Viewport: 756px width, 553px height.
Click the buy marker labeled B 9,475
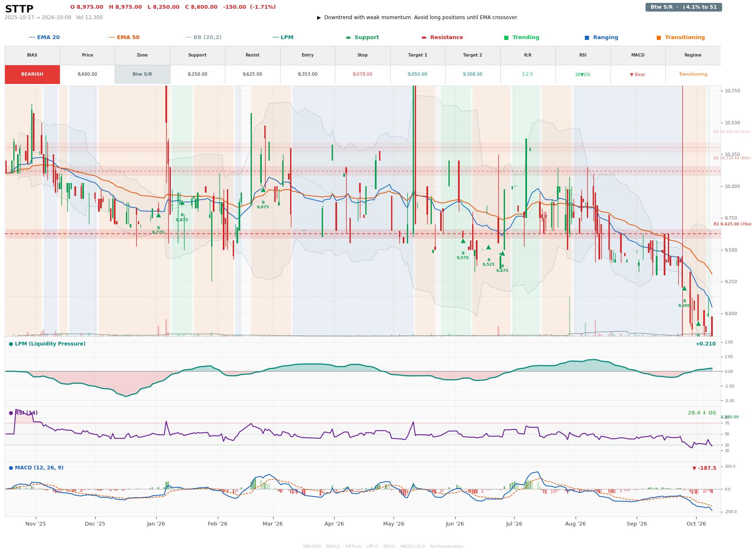point(502,253)
